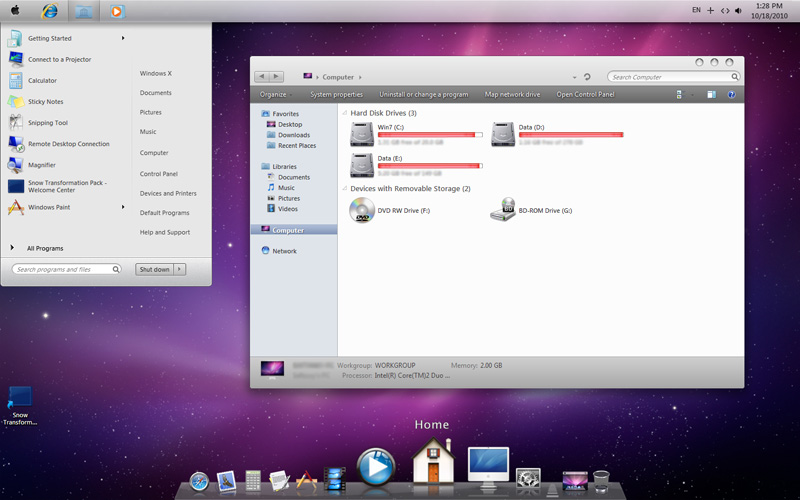Expand the Getting Started submenu arrow
The image size is (800, 500).
(x=123, y=38)
